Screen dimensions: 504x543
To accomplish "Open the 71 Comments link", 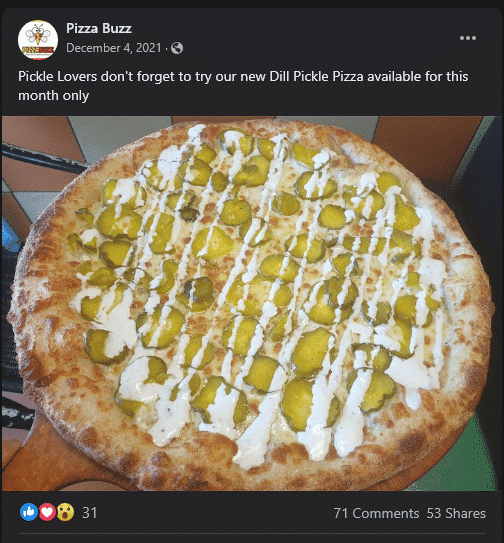I will click(376, 513).
